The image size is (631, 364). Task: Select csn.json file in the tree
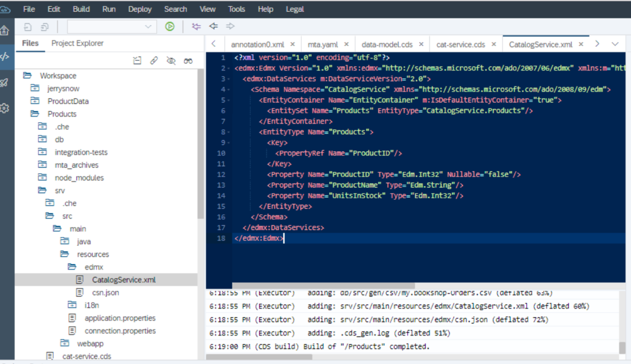tap(105, 292)
